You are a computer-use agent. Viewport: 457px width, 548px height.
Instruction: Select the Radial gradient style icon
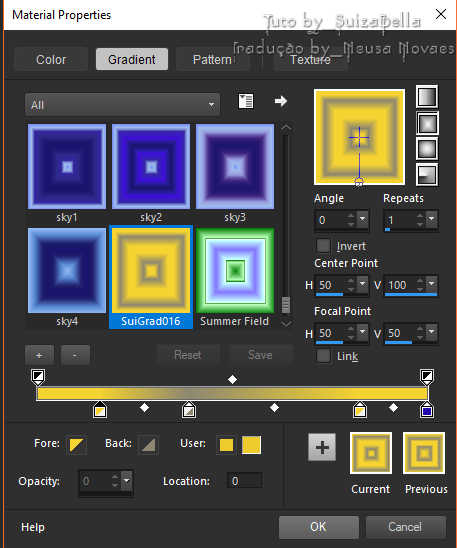pyautogui.click(x=427, y=175)
